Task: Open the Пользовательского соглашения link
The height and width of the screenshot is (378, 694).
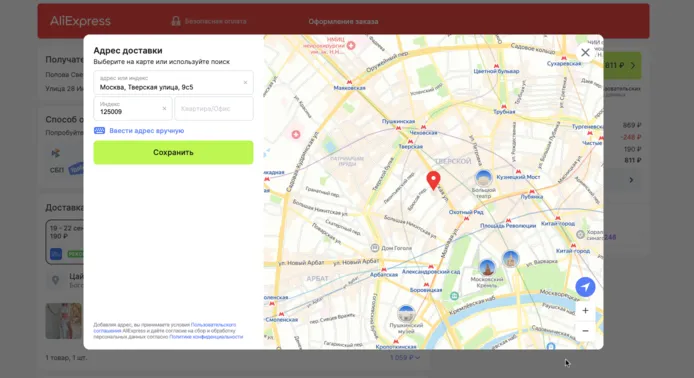Action: [213, 325]
